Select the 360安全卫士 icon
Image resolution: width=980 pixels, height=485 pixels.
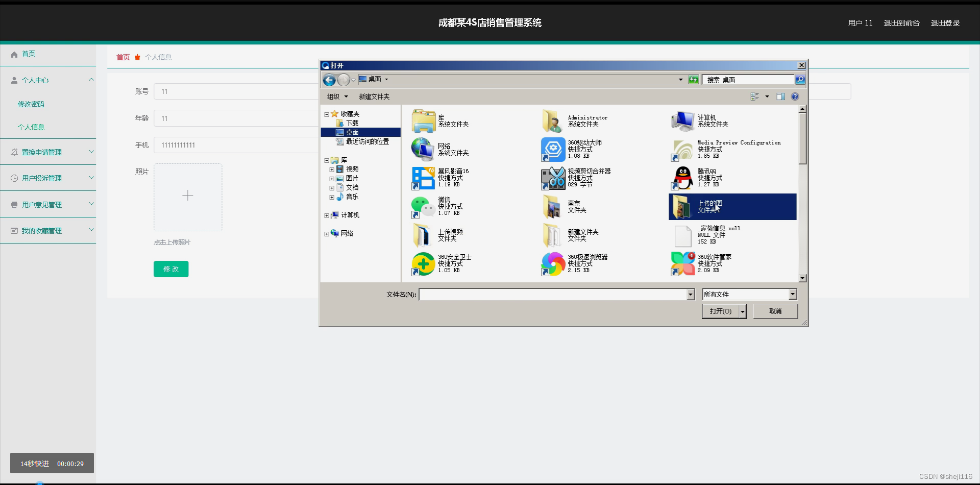point(423,264)
